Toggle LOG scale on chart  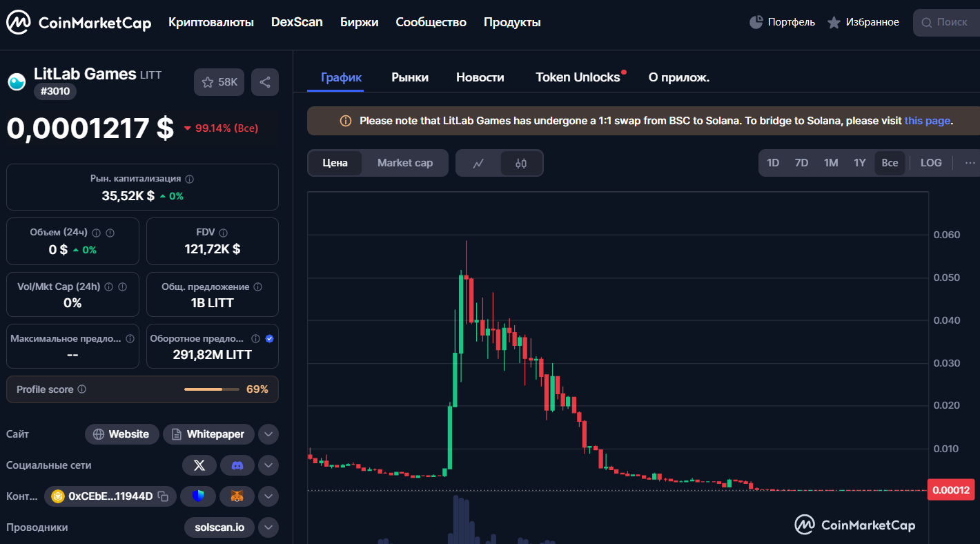pyautogui.click(x=931, y=163)
